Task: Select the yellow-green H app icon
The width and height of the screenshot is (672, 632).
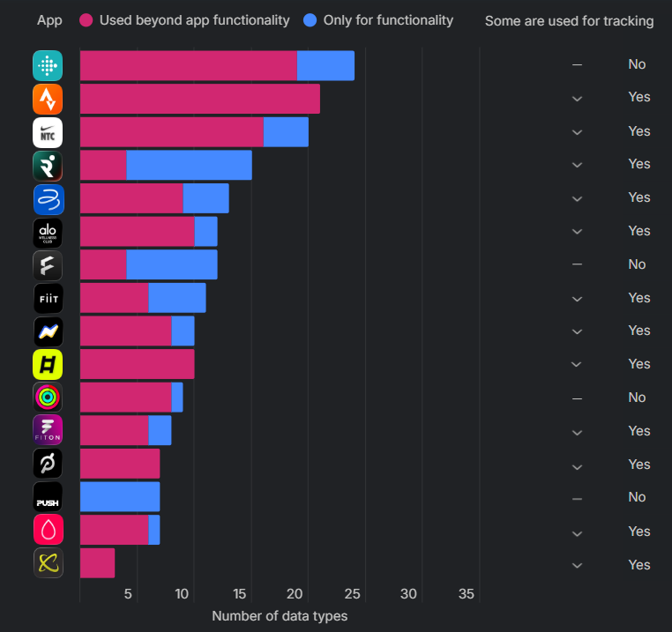Action: 48,364
